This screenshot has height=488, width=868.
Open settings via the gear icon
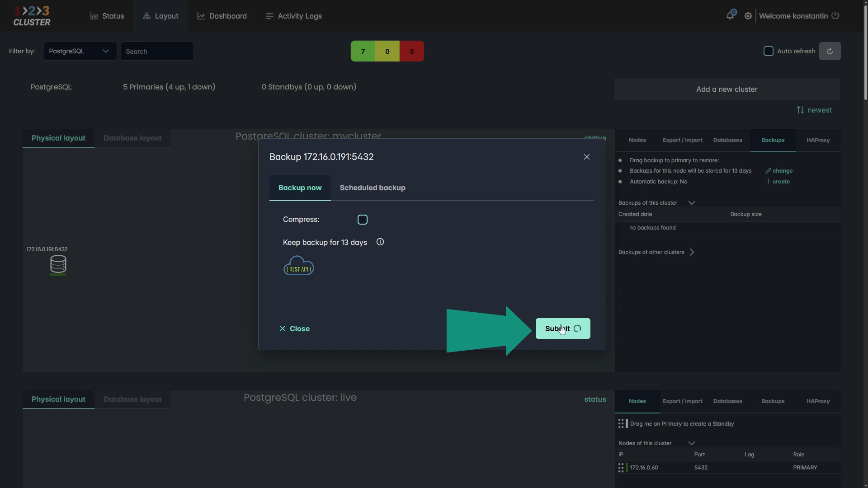(748, 16)
